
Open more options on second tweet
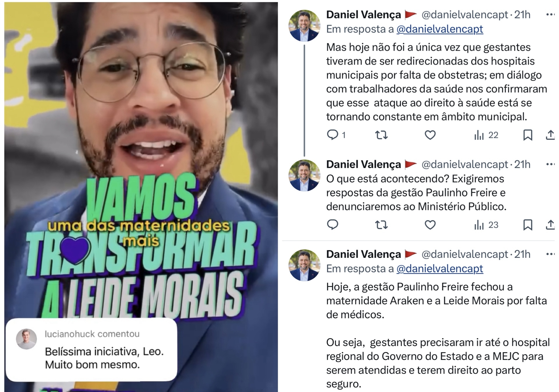(x=550, y=164)
